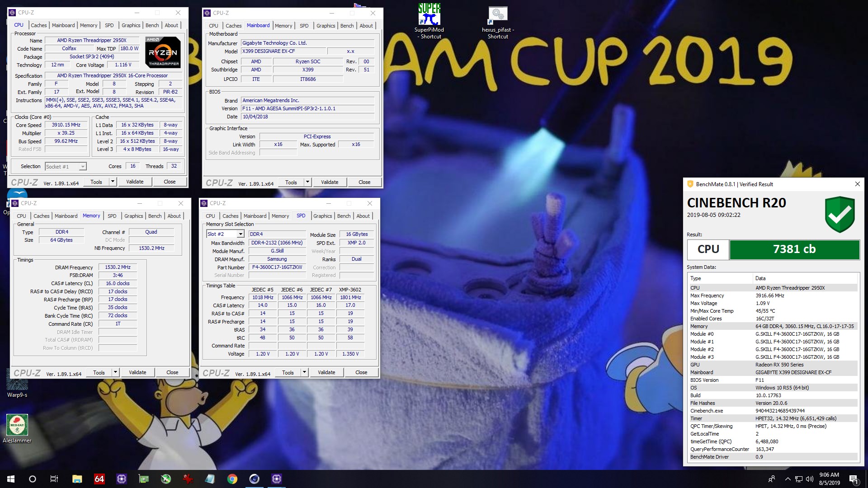Click the BIOS Version field F11 AGESA
The height and width of the screenshot is (488, 868).
click(x=308, y=108)
